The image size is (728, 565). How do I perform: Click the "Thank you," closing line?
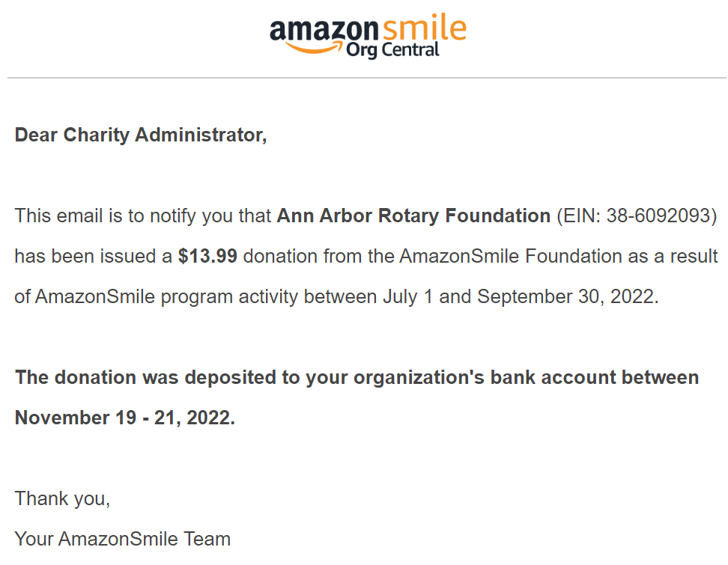[62, 498]
